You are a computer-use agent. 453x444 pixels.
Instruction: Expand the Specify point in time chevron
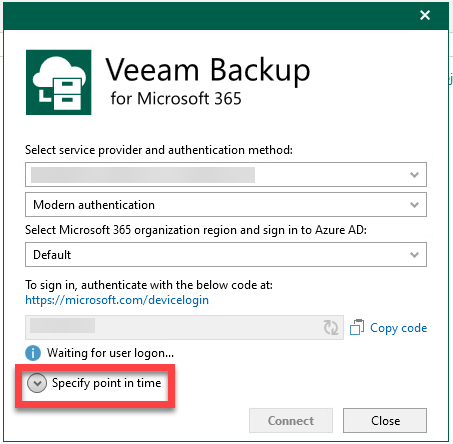(x=37, y=383)
